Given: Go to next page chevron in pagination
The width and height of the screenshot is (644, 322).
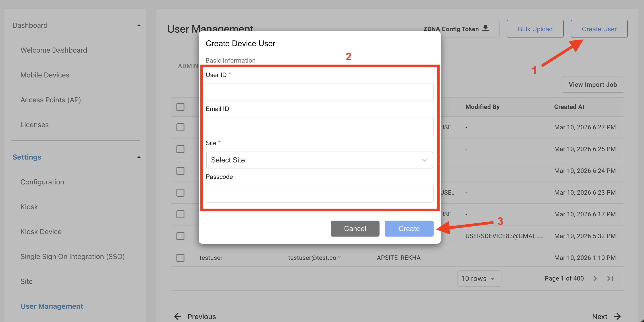Looking at the screenshot, I should tap(595, 279).
